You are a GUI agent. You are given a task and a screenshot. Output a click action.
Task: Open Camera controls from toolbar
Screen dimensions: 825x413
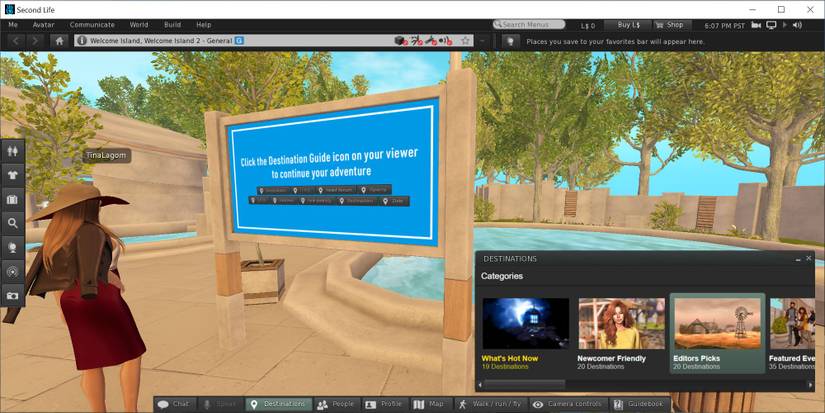tap(569, 404)
